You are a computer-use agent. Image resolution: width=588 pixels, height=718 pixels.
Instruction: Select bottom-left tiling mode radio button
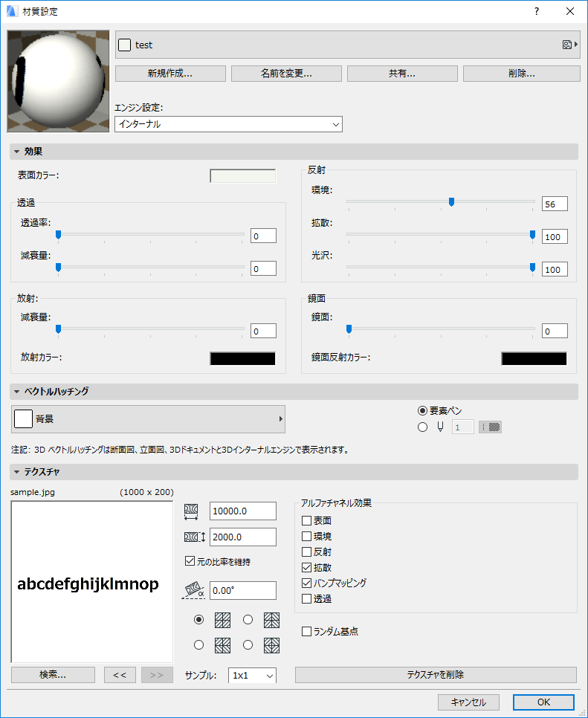tap(198, 645)
